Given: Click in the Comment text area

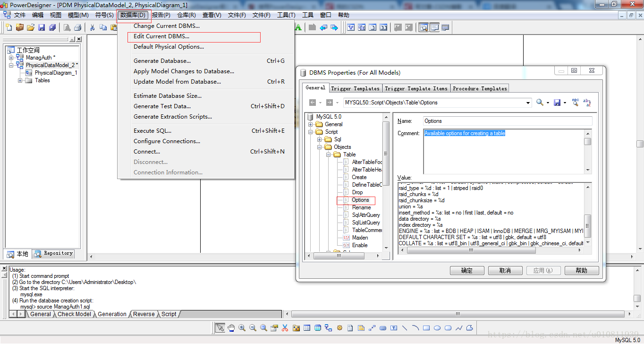Looking at the screenshot, I should (504, 152).
